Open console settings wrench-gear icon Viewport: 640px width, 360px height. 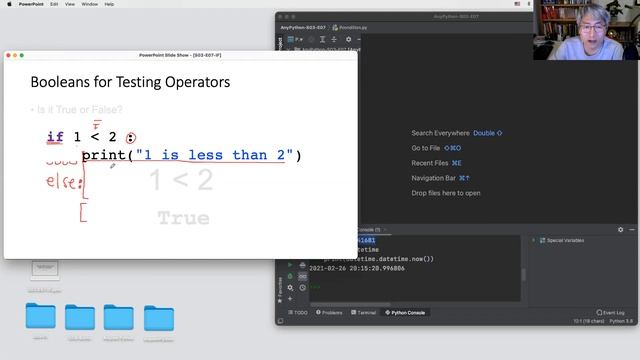pyautogui.click(x=290, y=288)
